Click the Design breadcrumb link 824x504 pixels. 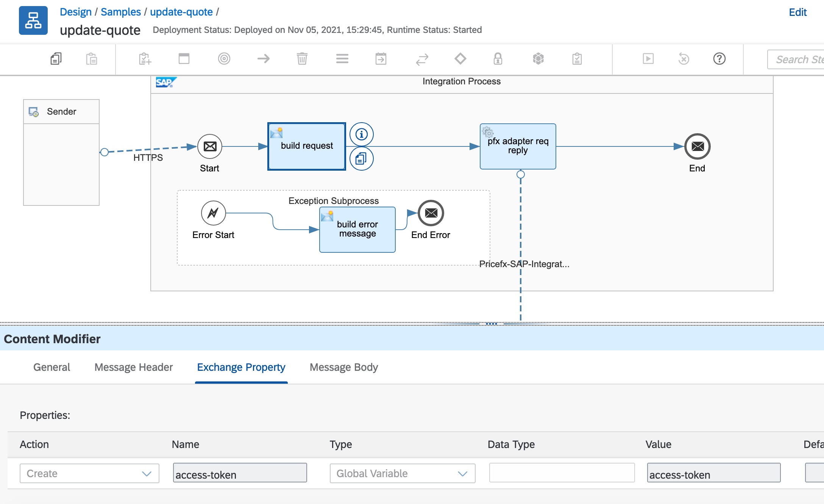[x=75, y=12]
